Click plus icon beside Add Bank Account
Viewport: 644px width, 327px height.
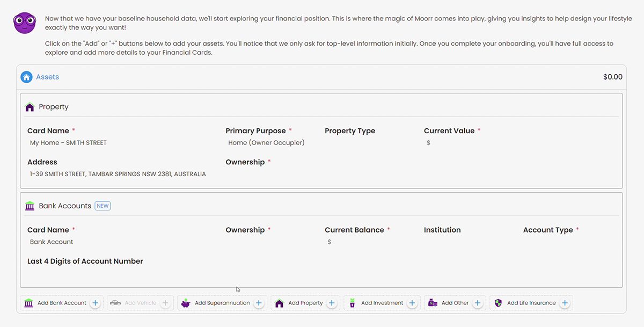[x=95, y=303]
